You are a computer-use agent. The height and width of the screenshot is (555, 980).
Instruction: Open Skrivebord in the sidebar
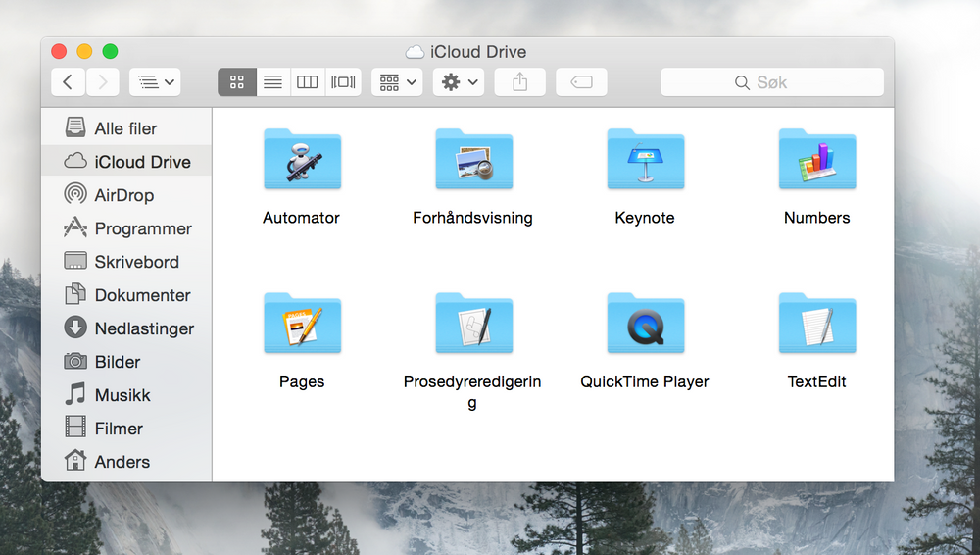tap(126, 262)
